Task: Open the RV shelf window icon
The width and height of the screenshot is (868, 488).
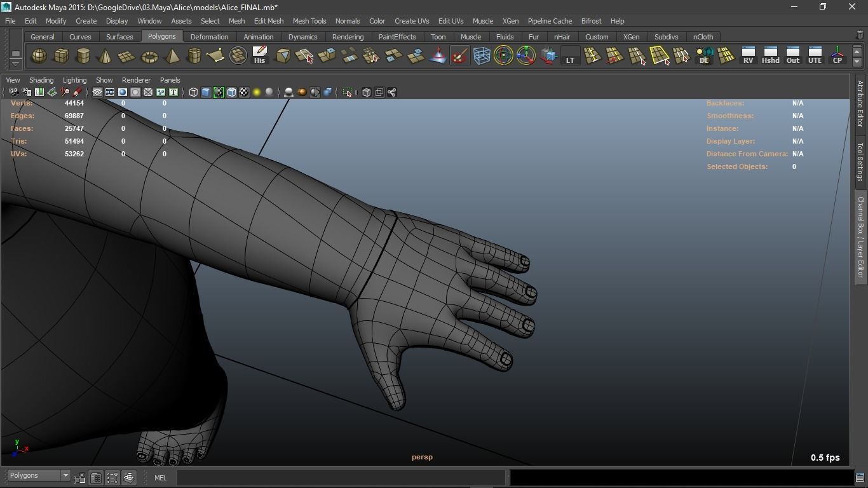Action: pyautogui.click(x=748, y=56)
